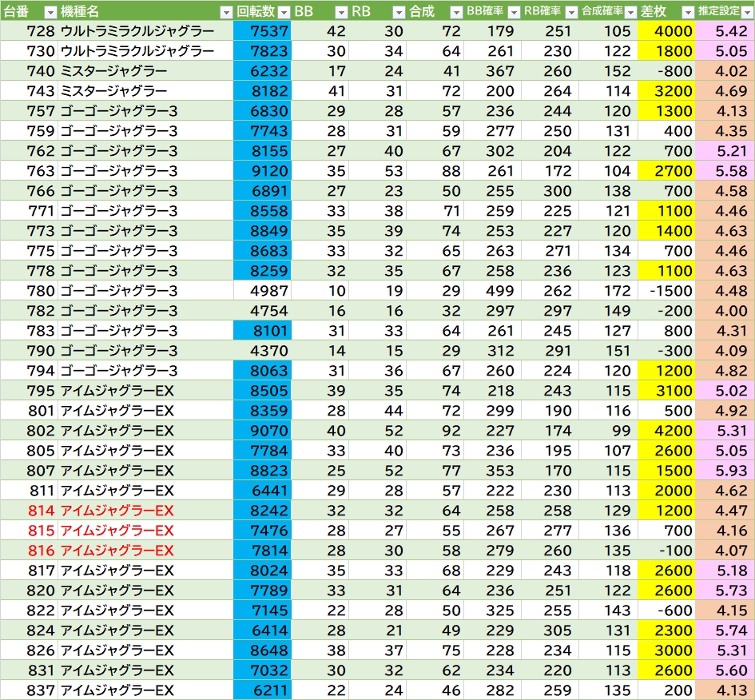
Task: Select the 差枚 cell showing -600
Action: click(666, 611)
